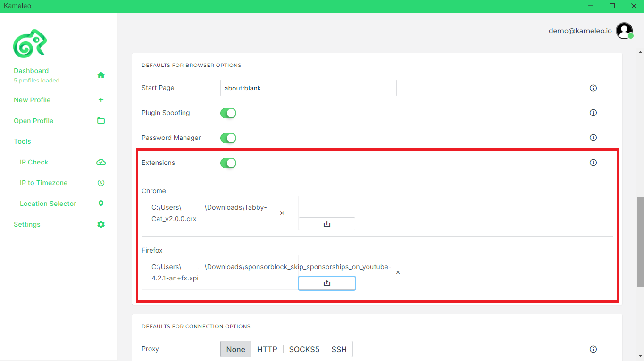
Task: Click the vertical scrollbar thumb
Action: click(x=640, y=241)
